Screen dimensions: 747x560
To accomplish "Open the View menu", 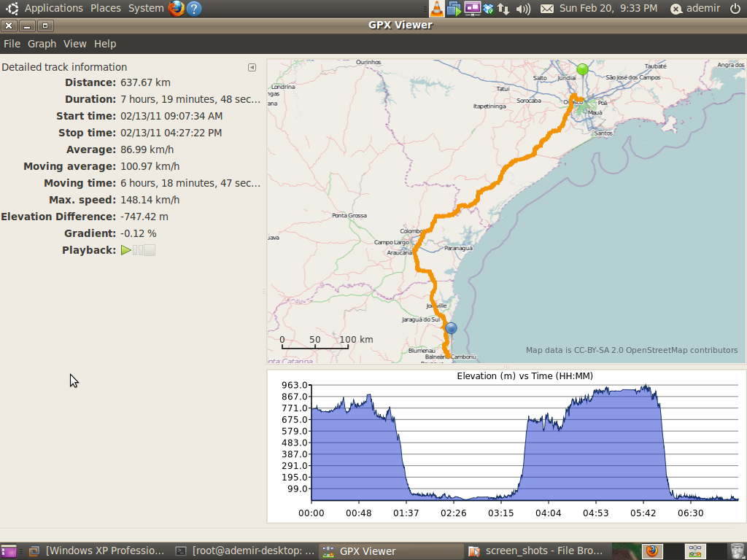I will pos(74,44).
